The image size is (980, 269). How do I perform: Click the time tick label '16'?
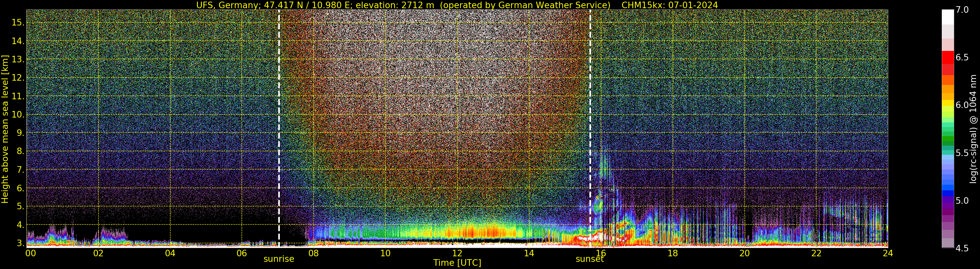click(x=601, y=253)
